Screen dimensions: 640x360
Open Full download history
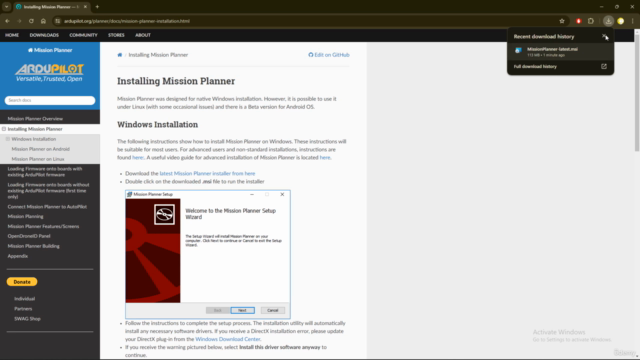click(x=535, y=67)
